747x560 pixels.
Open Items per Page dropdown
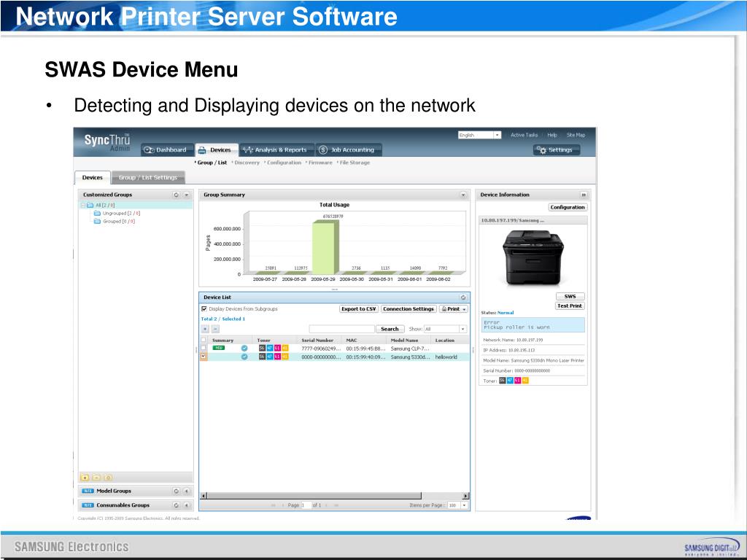457,505
